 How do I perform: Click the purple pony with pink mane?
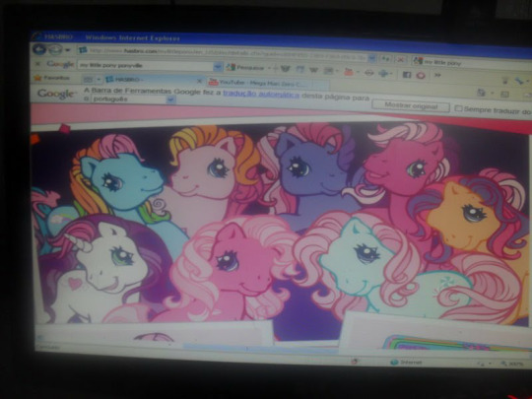307,173
